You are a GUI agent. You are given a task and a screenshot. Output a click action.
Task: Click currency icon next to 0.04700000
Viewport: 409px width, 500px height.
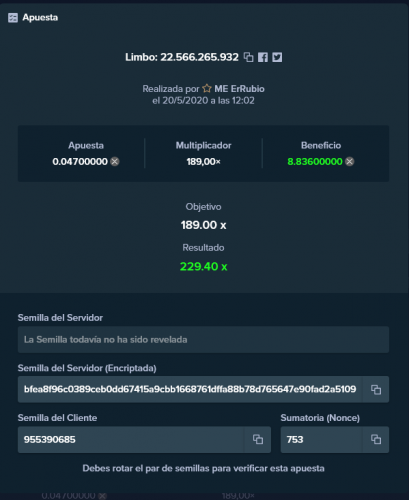tap(115, 162)
